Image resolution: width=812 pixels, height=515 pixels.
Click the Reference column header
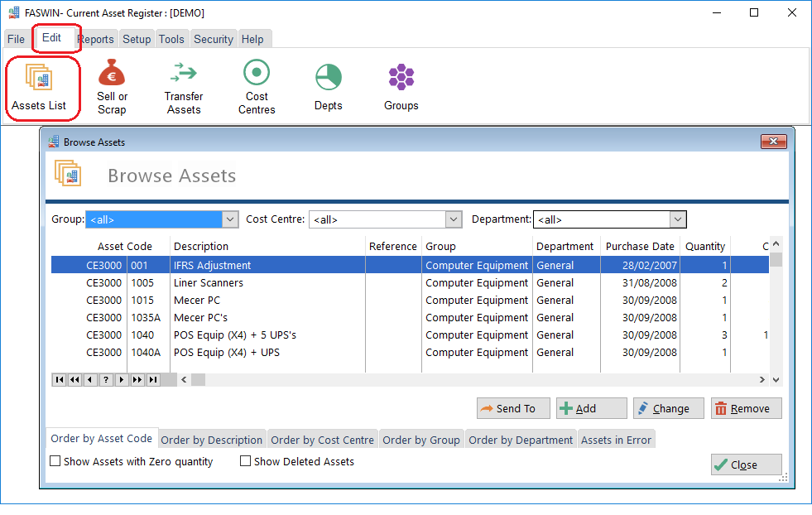(x=393, y=247)
